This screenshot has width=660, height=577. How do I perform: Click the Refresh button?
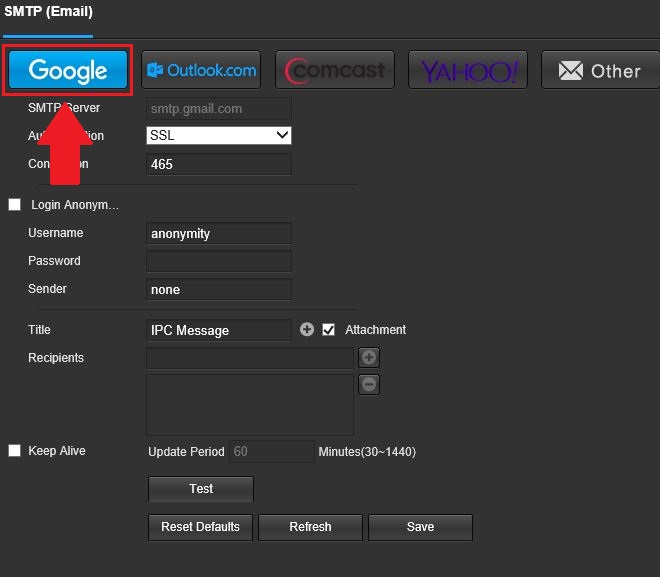point(310,527)
